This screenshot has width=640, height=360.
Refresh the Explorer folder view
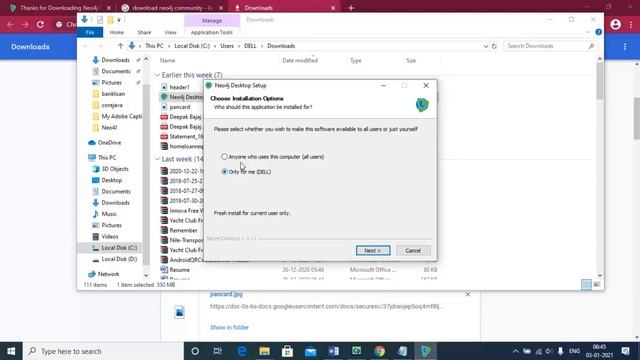pos(494,46)
